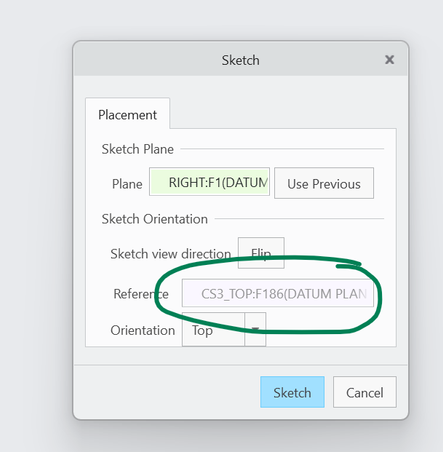Click the Reference field label

pyautogui.click(x=141, y=294)
